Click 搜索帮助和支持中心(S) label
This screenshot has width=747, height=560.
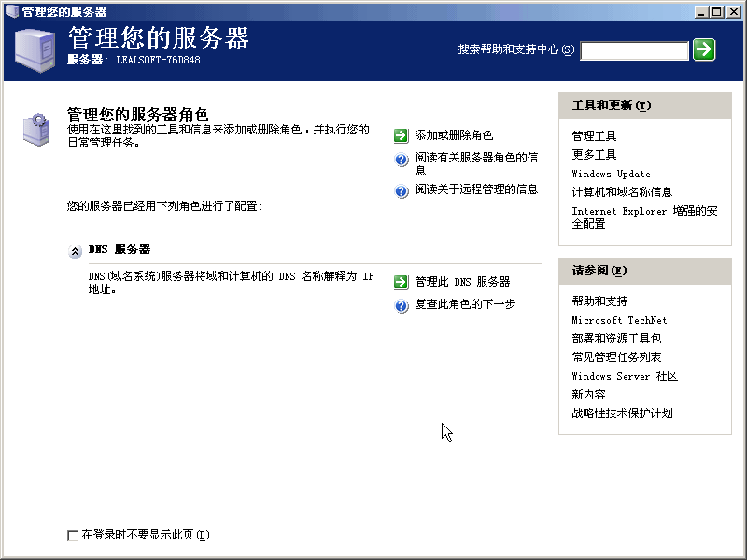[516, 49]
